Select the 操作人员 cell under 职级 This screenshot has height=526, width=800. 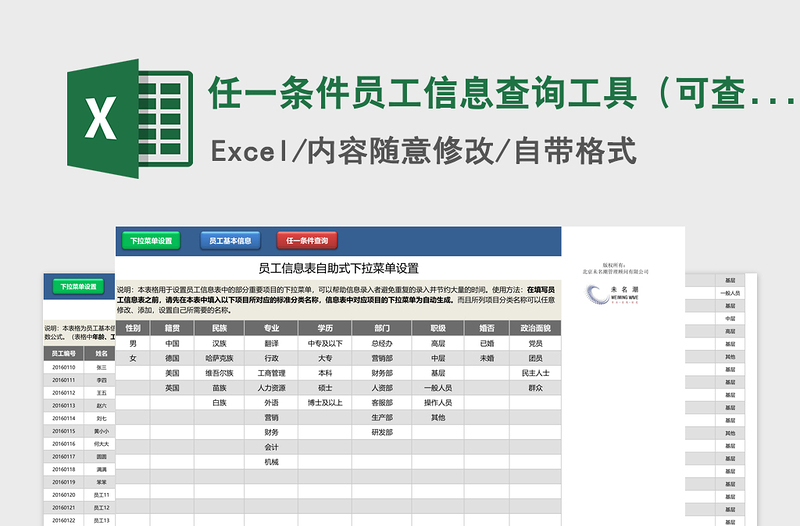[438, 403]
